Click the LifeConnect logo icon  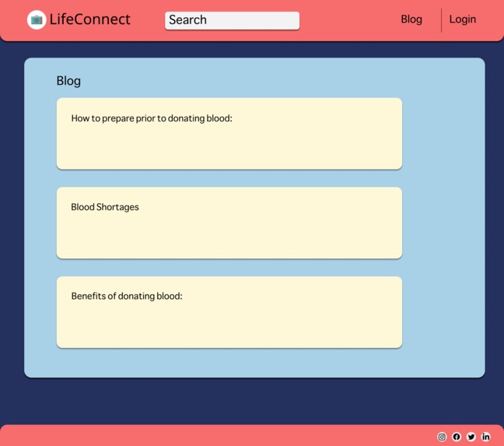pyautogui.click(x=37, y=20)
